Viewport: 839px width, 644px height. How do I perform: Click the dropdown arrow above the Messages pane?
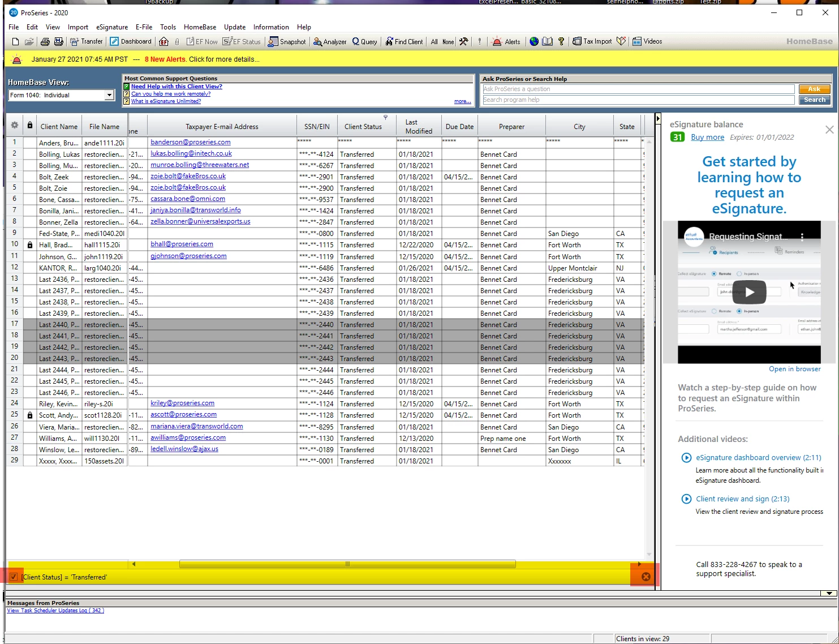tap(829, 593)
